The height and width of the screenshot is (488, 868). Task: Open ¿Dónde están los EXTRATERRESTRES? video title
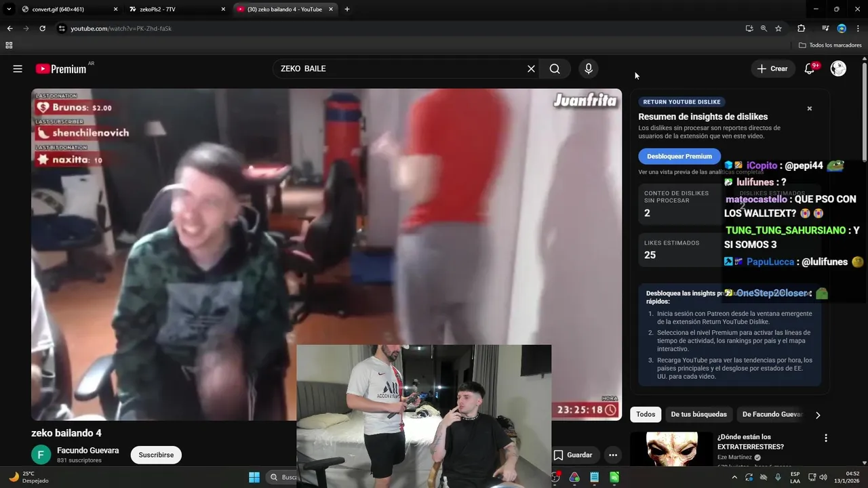(x=751, y=441)
